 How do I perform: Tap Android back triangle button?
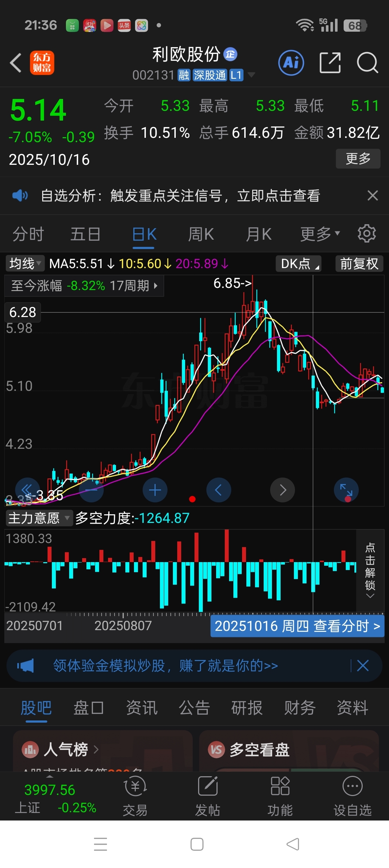point(293,844)
